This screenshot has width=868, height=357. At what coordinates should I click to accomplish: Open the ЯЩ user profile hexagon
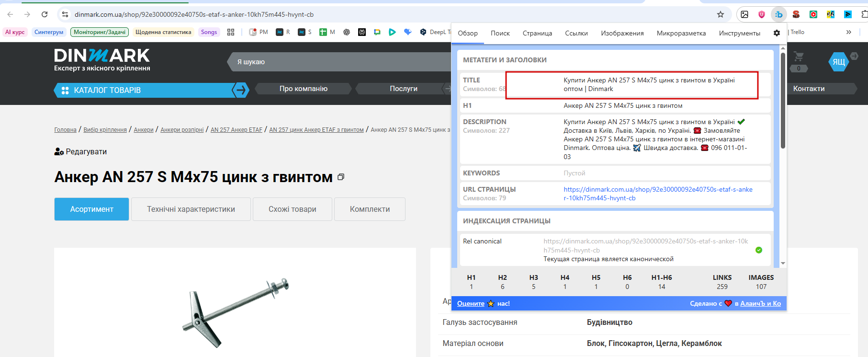click(x=838, y=62)
